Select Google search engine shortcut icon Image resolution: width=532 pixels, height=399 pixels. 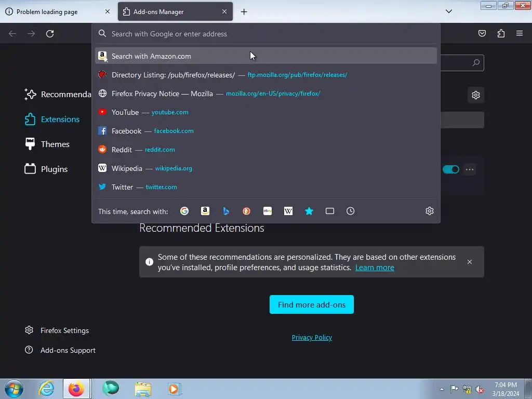pos(184,211)
